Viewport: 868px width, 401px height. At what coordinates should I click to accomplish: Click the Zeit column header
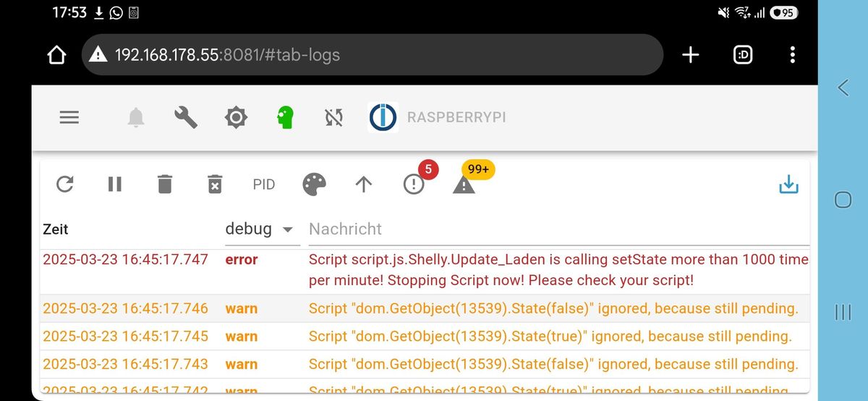[x=56, y=229]
